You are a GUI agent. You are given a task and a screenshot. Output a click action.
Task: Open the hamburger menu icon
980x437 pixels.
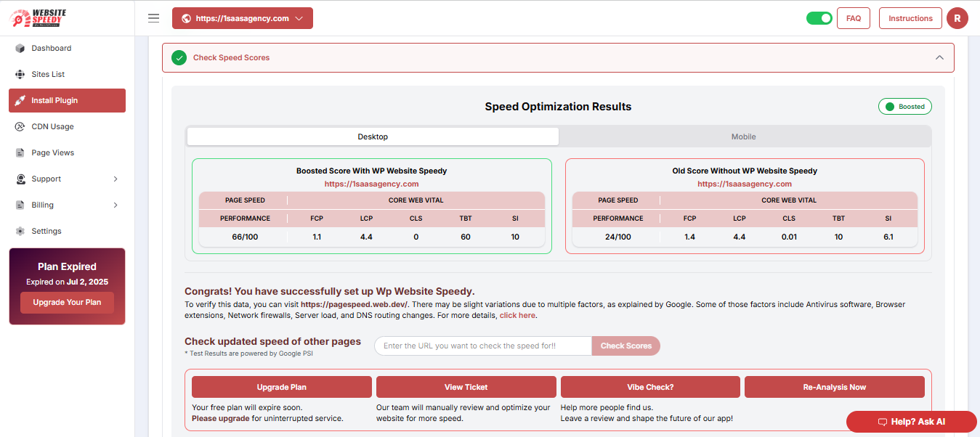(x=154, y=18)
